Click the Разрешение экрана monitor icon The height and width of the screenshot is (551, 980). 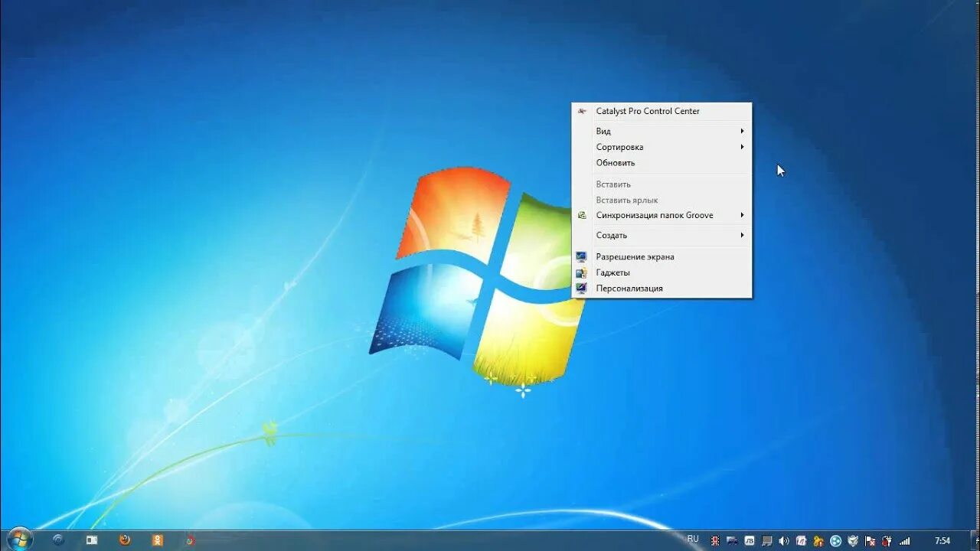coord(582,256)
